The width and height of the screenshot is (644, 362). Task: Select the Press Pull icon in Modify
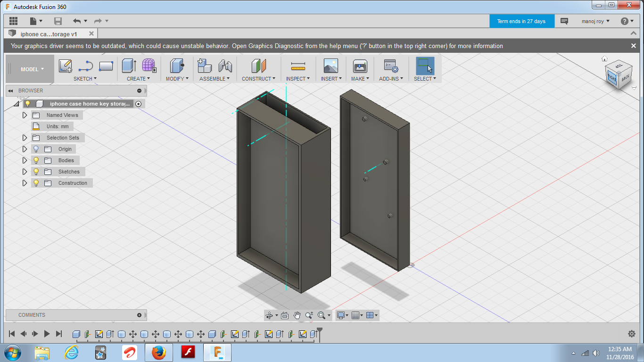click(177, 66)
